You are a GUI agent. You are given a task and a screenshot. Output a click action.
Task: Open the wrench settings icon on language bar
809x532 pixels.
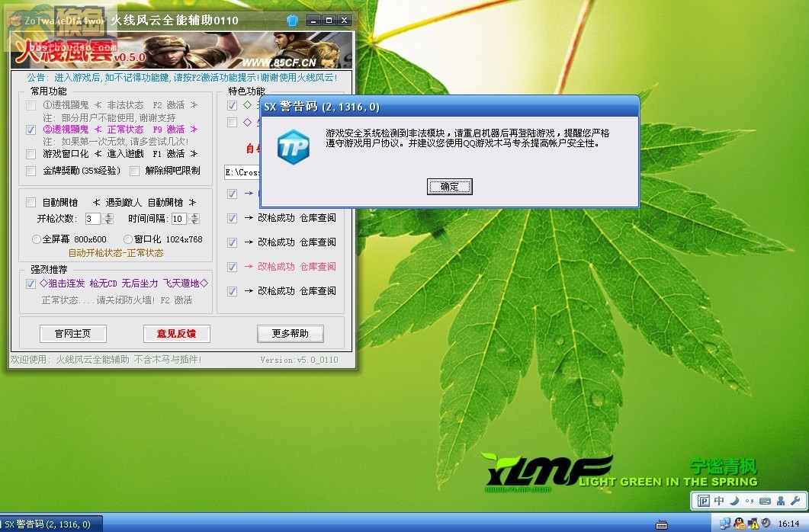(x=795, y=501)
